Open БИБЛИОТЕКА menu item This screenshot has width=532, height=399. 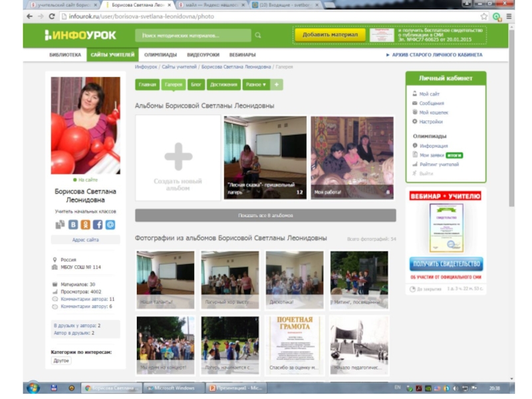coord(65,55)
